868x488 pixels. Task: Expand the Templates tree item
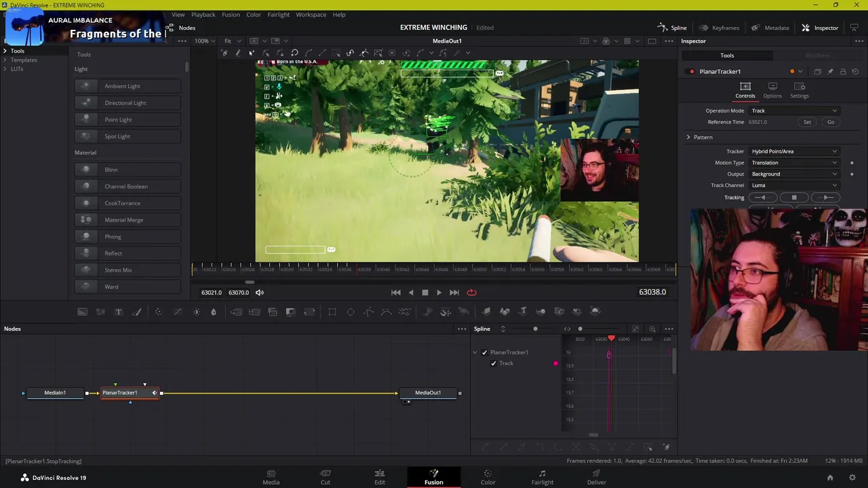(5, 60)
